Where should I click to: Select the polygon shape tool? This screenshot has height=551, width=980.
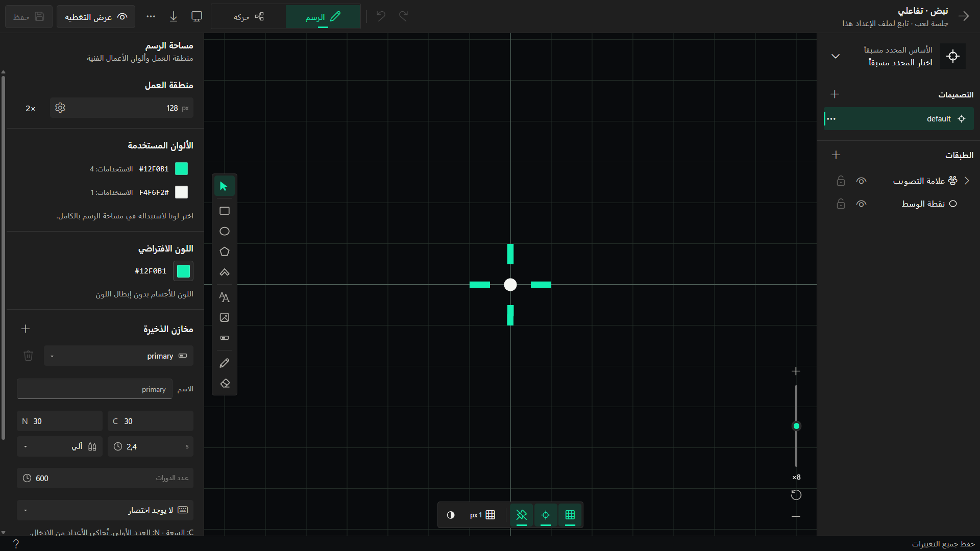224,252
